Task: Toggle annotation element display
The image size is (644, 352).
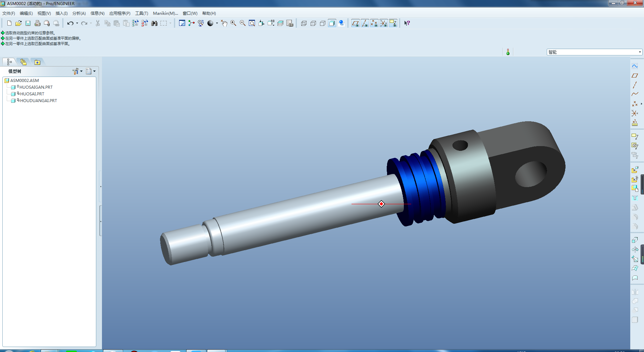Action: pyautogui.click(x=393, y=23)
